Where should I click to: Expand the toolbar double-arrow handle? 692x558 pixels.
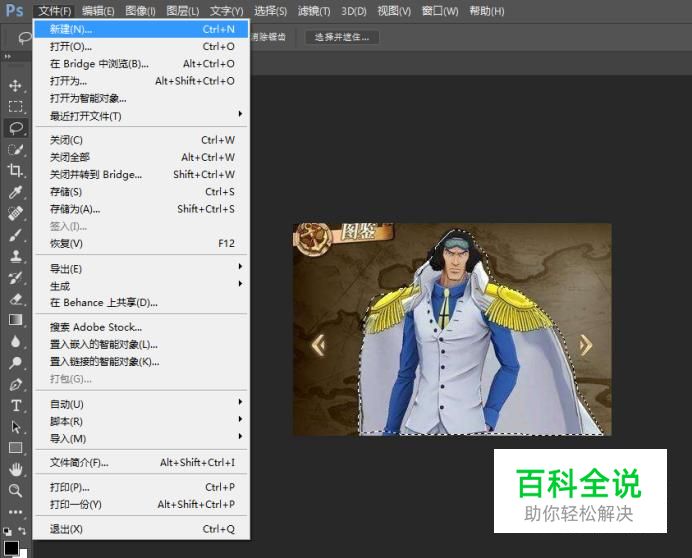[8, 57]
